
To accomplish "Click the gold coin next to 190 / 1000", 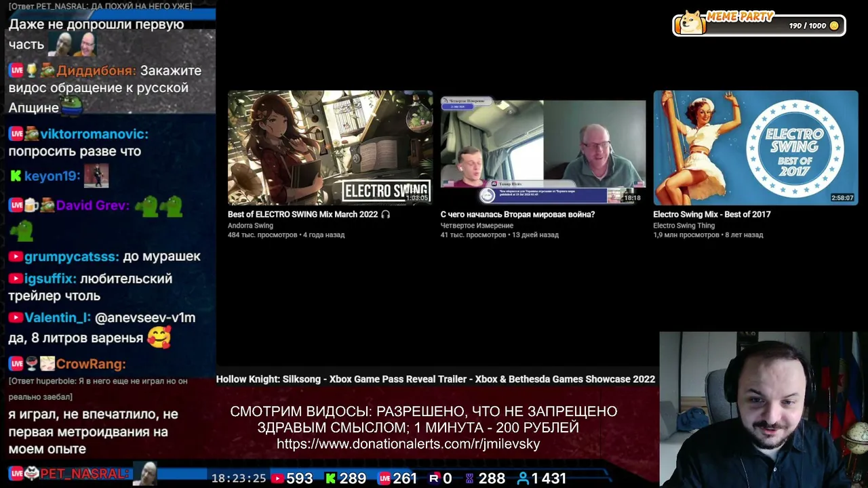I will [x=834, y=26].
